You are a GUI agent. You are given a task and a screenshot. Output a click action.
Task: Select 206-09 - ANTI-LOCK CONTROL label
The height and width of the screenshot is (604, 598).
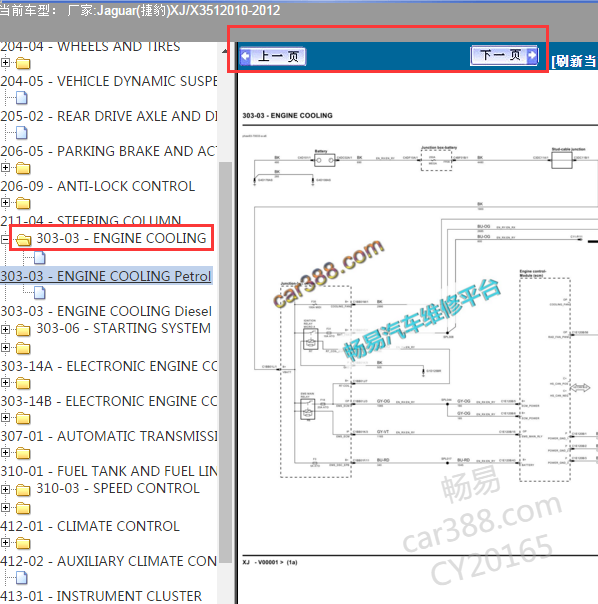click(x=97, y=186)
